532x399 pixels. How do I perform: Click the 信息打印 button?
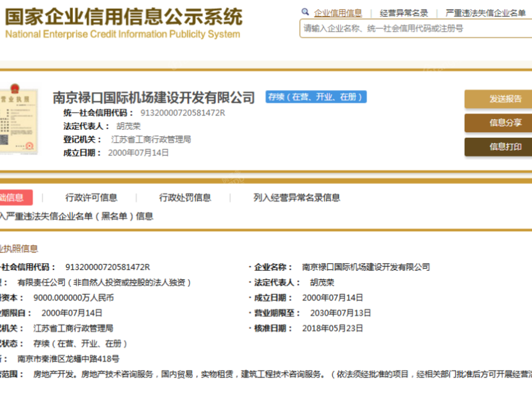coord(498,147)
